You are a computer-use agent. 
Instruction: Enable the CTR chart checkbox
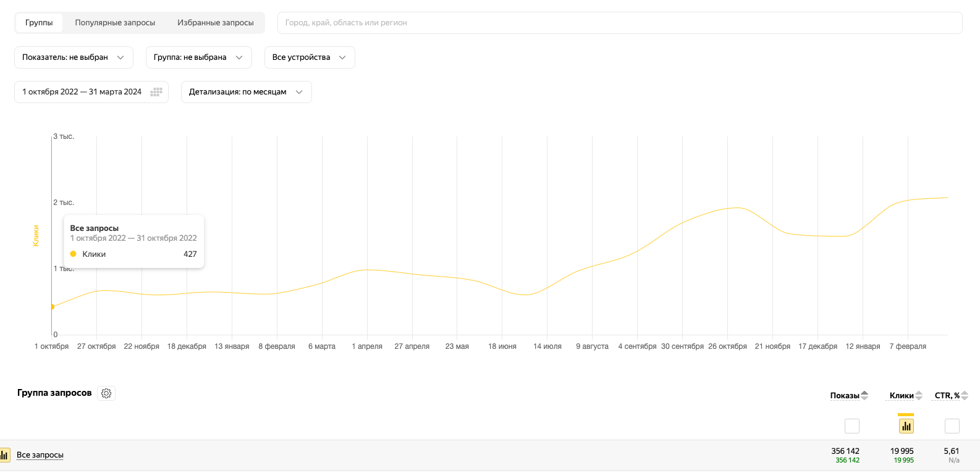952,426
